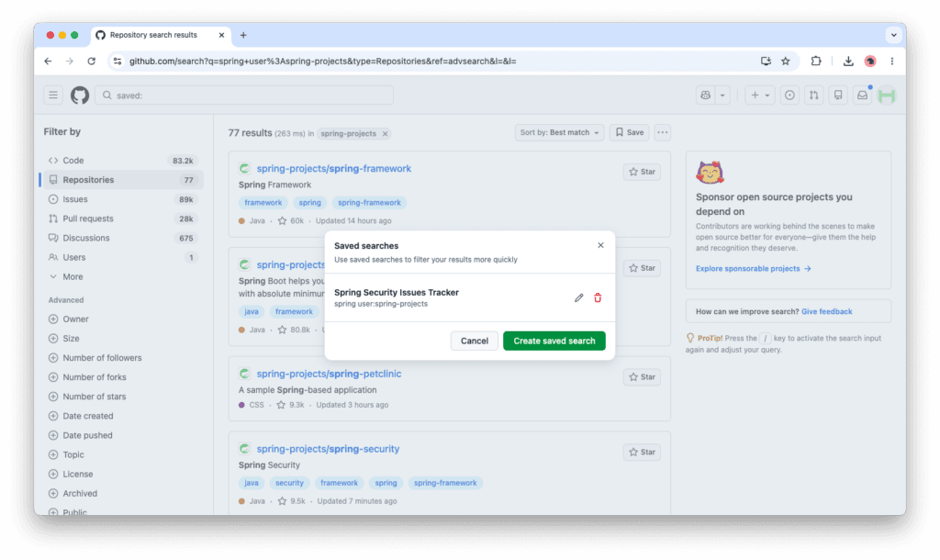Open spring-projects/spring-framework repository
Screen dimensions: 940x560
coord(334,169)
